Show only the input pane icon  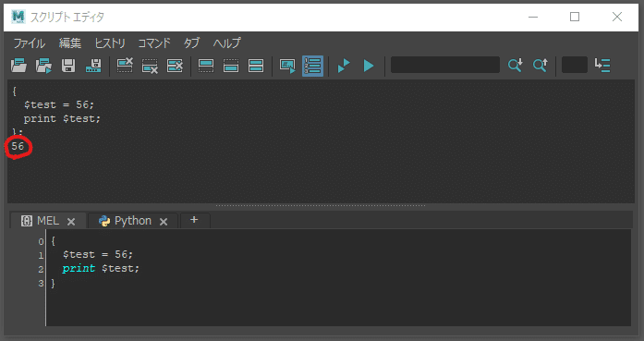231,66
